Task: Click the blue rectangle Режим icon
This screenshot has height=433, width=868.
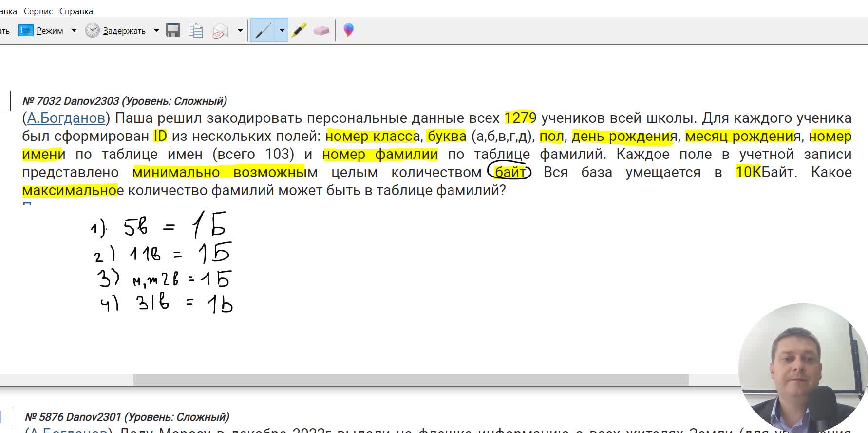Action: (x=25, y=30)
